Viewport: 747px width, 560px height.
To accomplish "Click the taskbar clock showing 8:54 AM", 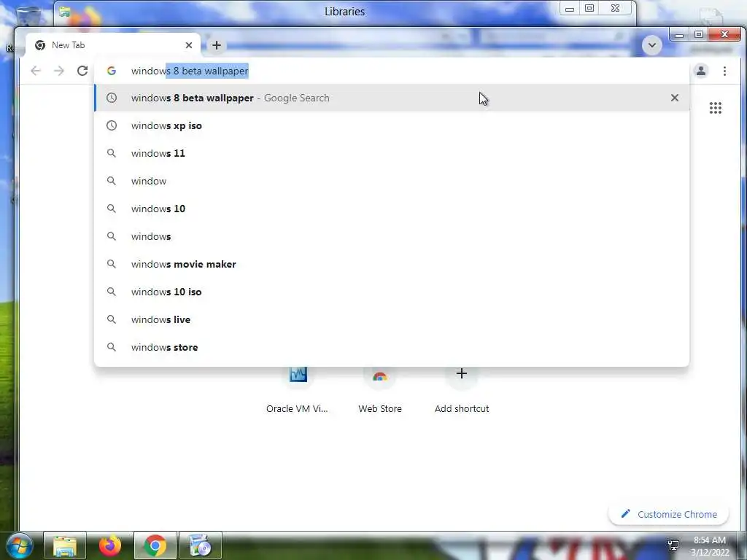I will point(709,546).
